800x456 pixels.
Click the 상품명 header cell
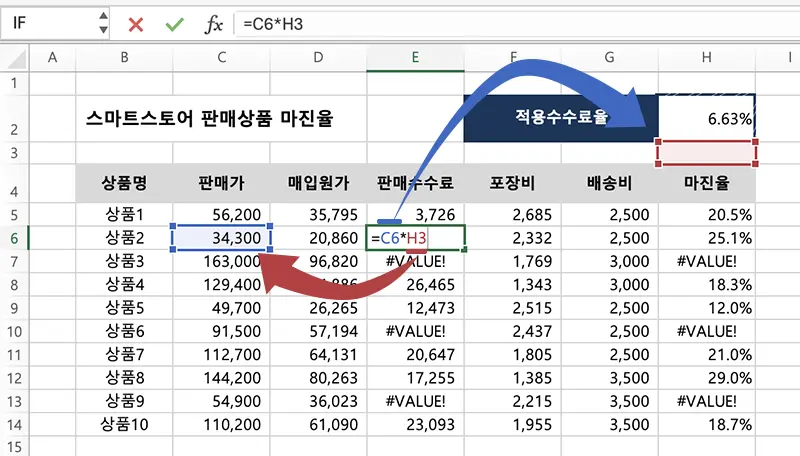pos(124,183)
